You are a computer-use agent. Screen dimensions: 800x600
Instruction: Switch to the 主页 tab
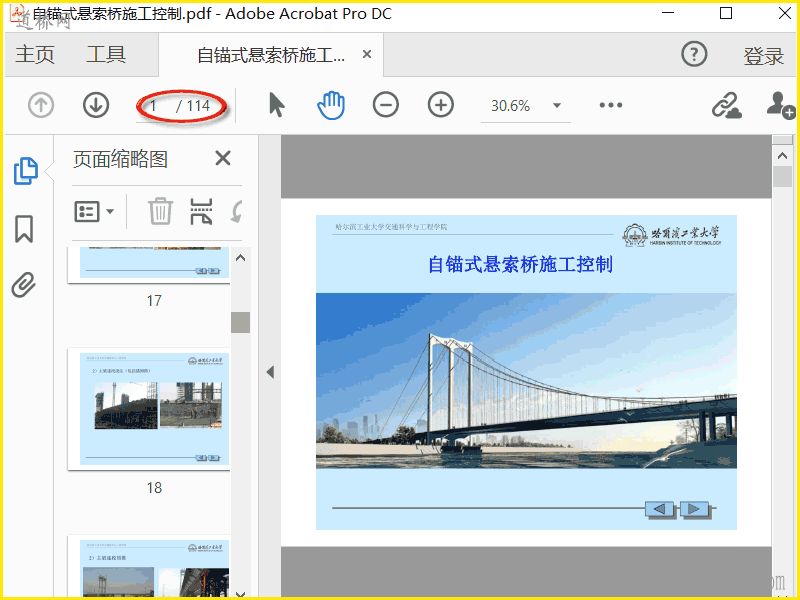(35, 55)
